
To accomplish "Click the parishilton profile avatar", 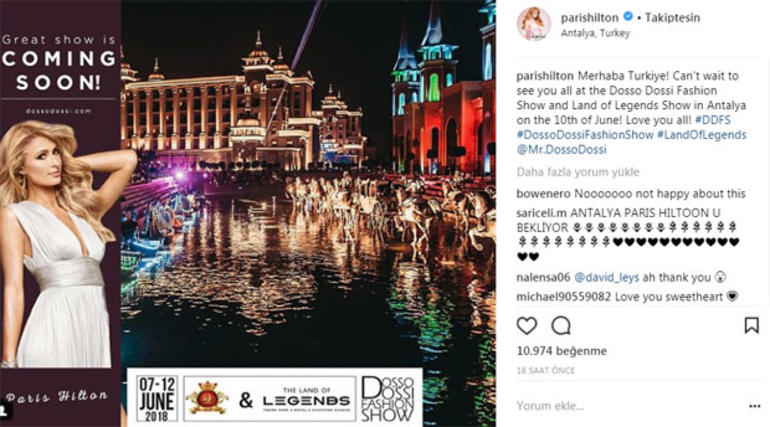I will [x=534, y=24].
